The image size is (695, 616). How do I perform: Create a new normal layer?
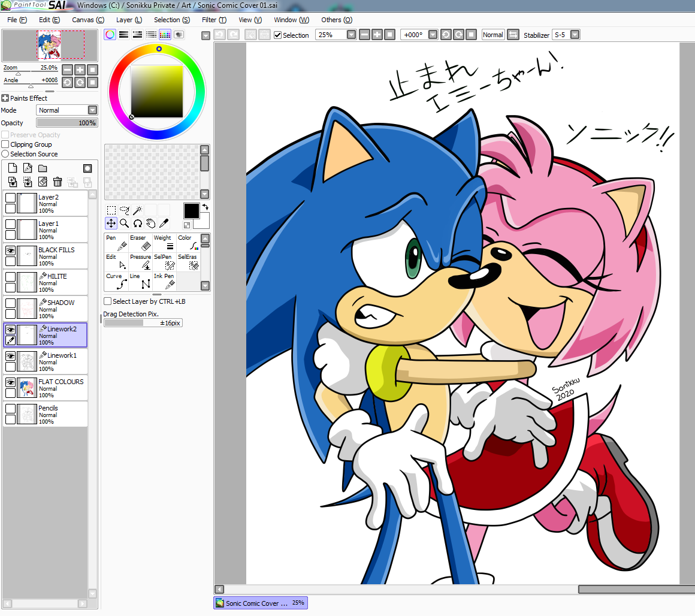13,168
